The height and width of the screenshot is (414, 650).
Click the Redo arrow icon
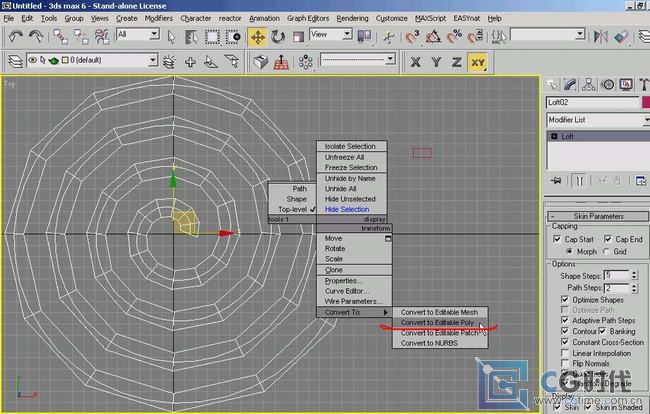pos(36,37)
